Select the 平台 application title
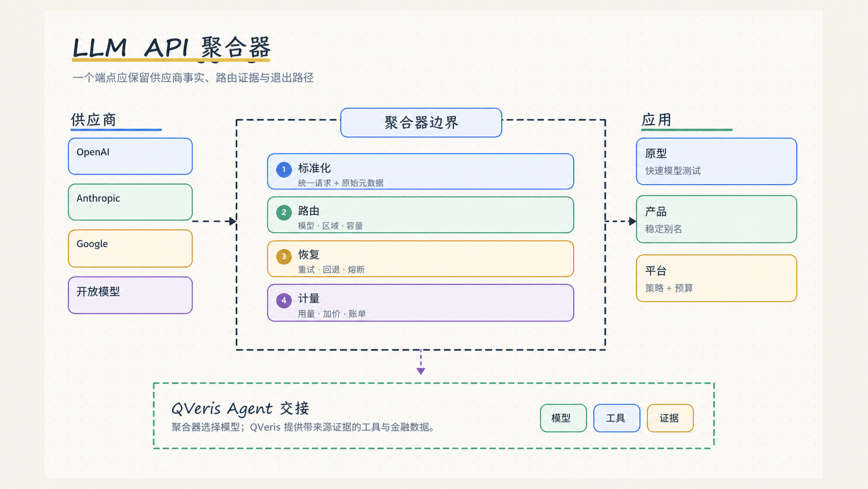 point(656,271)
